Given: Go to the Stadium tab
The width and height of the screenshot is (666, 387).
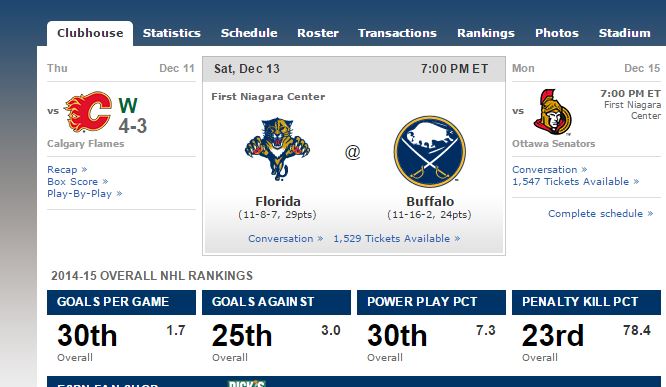Looking at the screenshot, I should [x=624, y=33].
